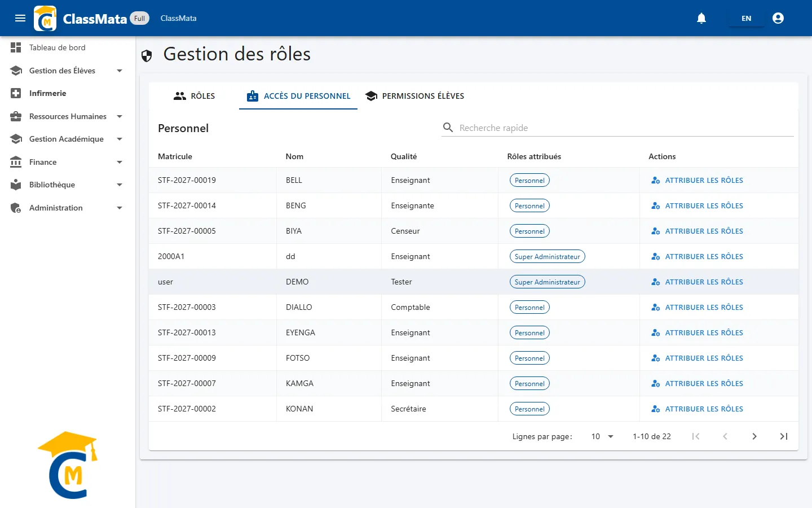The width and height of the screenshot is (812, 508).
Task: Open the hamburger navigation menu
Action: point(20,18)
